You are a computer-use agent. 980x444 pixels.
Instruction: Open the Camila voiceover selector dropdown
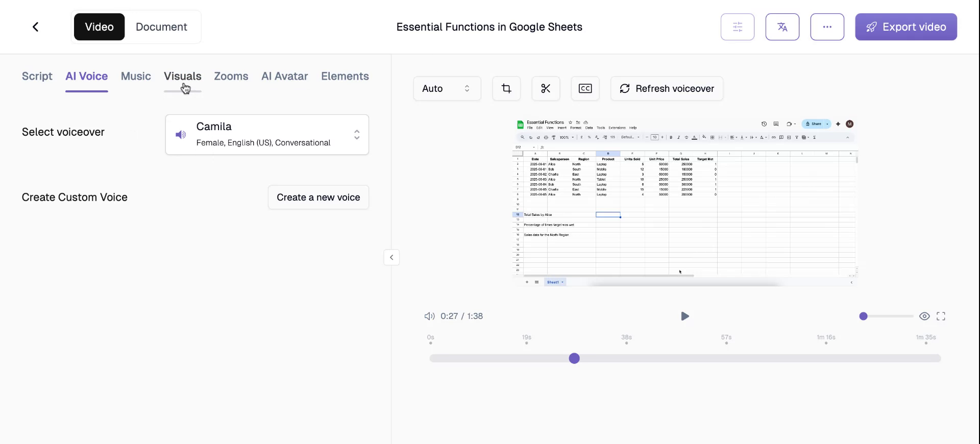click(x=267, y=135)
